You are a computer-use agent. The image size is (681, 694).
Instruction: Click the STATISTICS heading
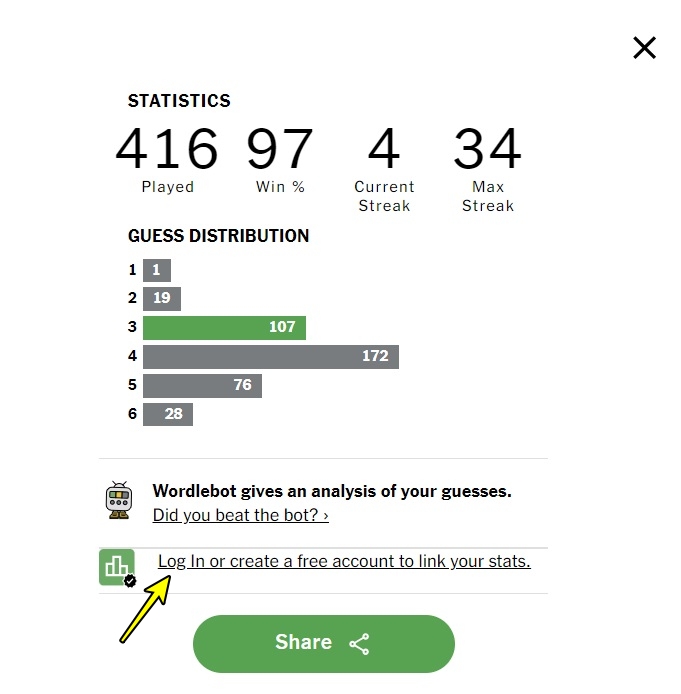pos(179,101)
